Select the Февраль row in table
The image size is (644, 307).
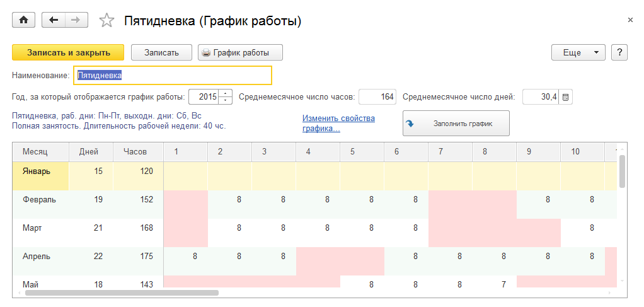(x=40, y=200)
